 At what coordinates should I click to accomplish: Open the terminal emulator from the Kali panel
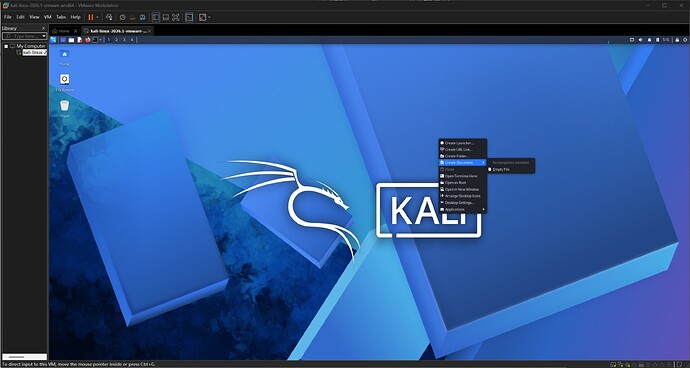pyautogui.click(x=95, y=40)
